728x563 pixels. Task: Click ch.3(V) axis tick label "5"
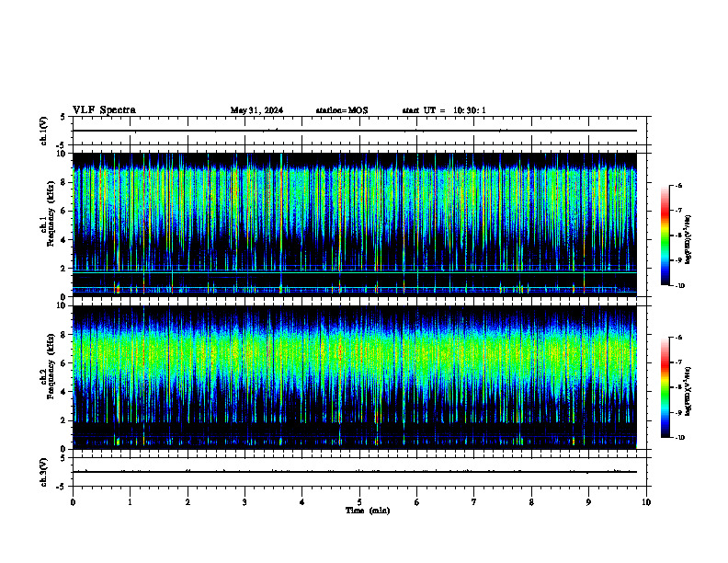tap(63, 458)
